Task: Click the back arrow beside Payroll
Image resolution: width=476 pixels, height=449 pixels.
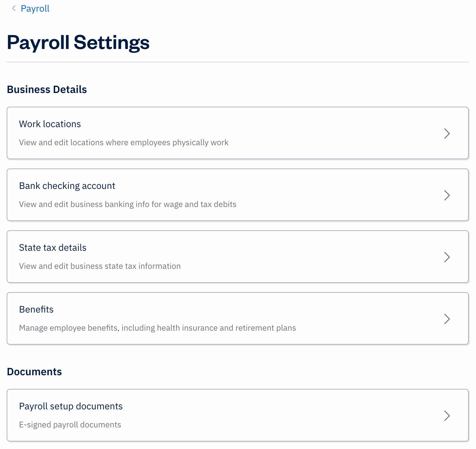Action: tap(13, 9)
